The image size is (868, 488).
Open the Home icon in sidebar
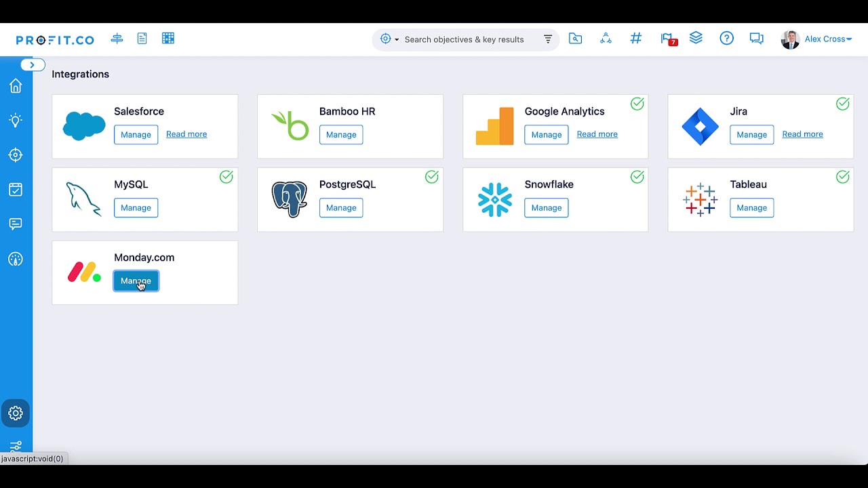16,86
